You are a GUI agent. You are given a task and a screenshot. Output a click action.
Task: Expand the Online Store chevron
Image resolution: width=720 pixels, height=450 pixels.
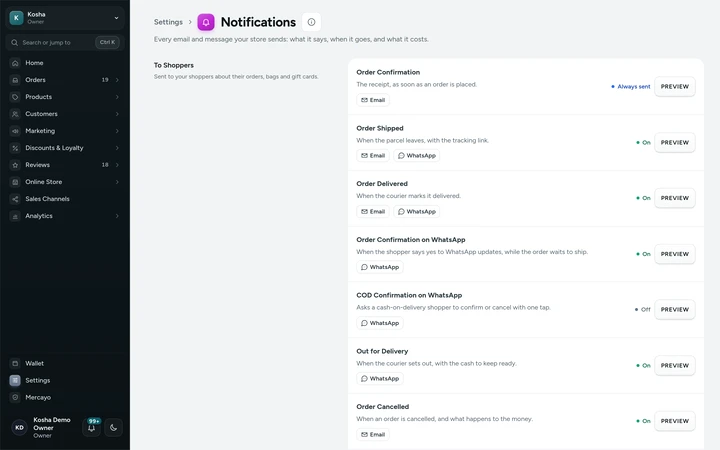click(x=117, y=182)
